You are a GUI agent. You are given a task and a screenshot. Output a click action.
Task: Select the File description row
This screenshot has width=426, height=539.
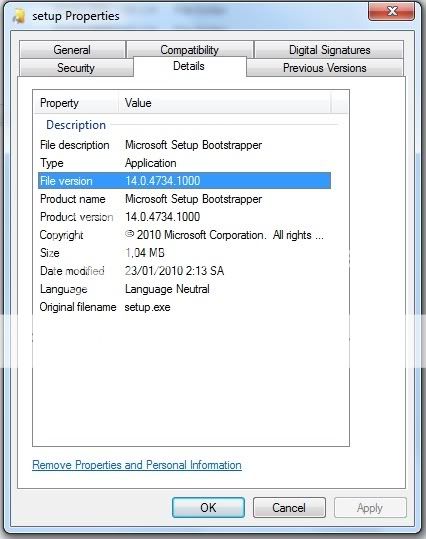click(x=184, y=145)
